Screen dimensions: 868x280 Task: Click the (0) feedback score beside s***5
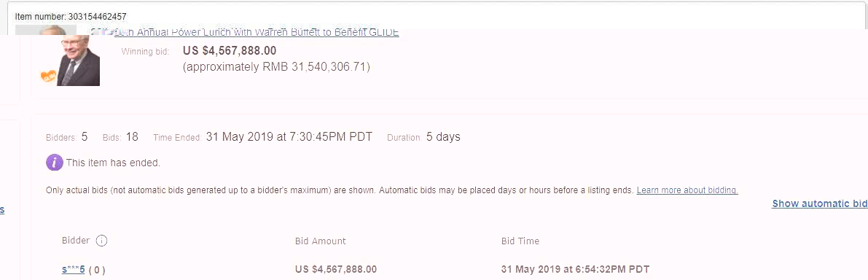point(97,270)
